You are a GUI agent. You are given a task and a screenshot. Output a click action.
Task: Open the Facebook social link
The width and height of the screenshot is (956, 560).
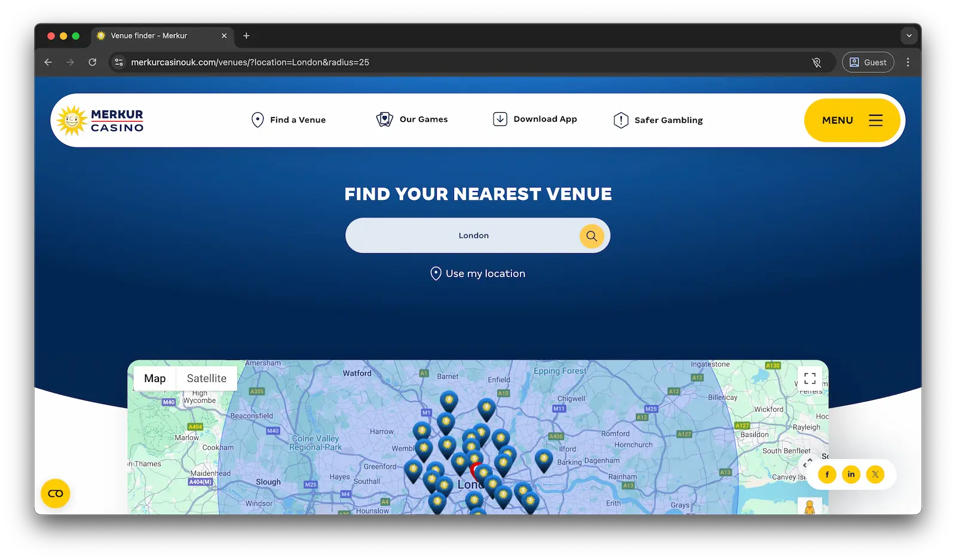point(827,475)
